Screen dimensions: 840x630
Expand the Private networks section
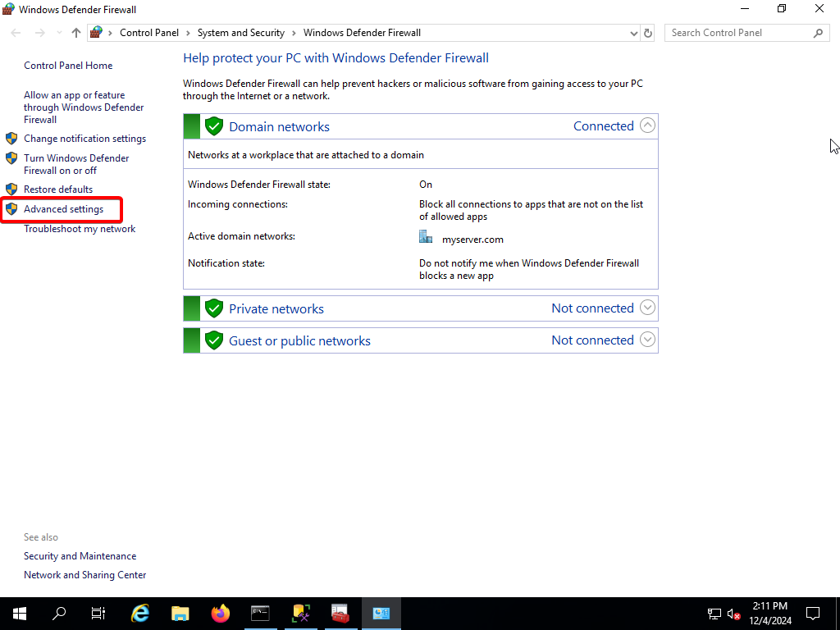(x=647, y=308)
